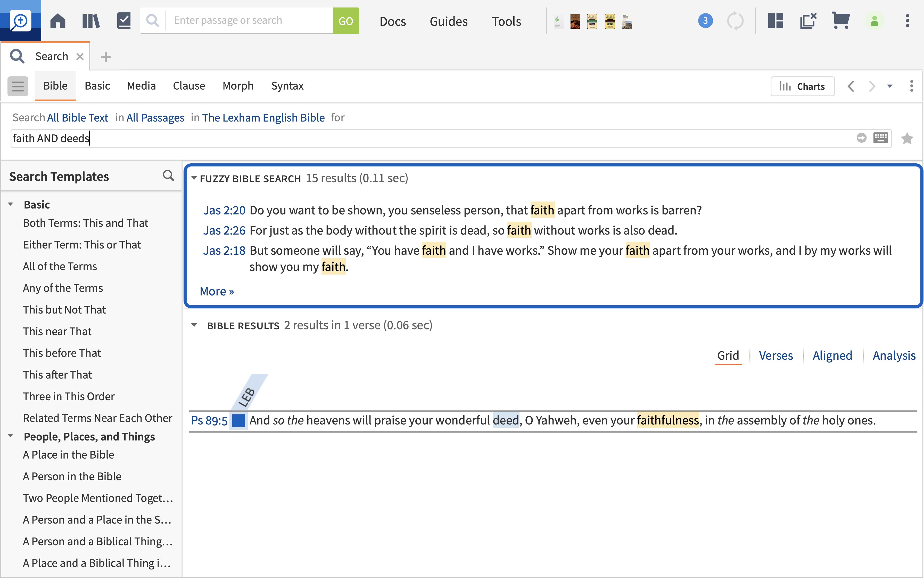
Task: View the 3 notifications badge
Action: pos(705,21)
